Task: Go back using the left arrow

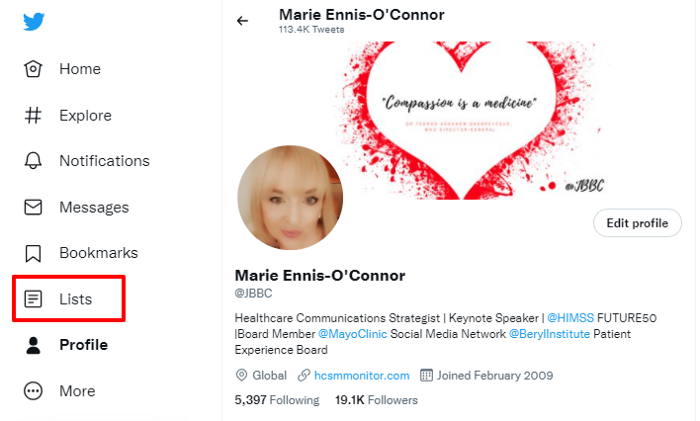Action: (242, 21)
